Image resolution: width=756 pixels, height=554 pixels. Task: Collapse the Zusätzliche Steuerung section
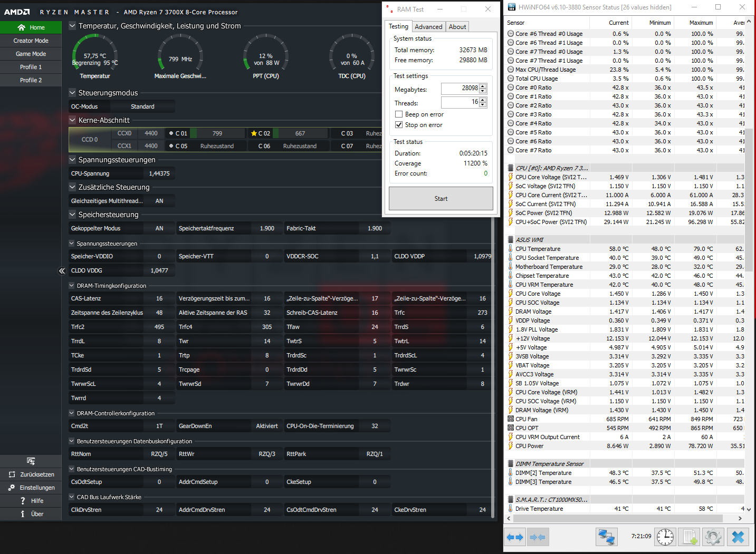[x=72, y=187]
